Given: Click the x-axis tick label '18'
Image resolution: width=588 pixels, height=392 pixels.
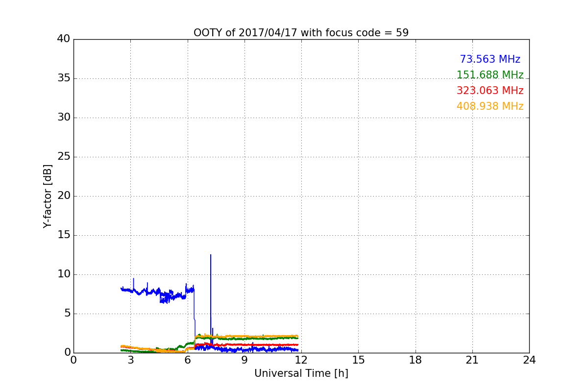Looking at the screenshot, I should (416, 360).
